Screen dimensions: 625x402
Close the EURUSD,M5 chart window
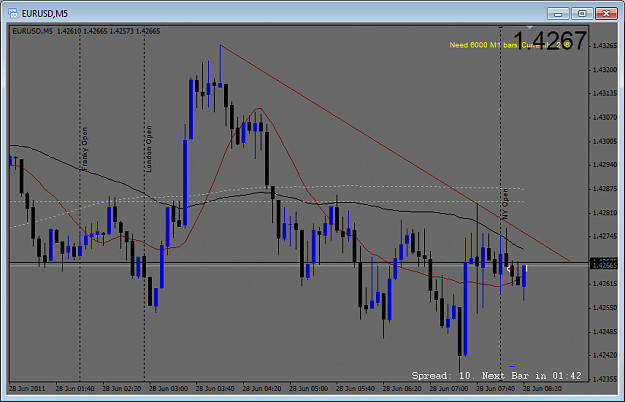pos(606,14)
